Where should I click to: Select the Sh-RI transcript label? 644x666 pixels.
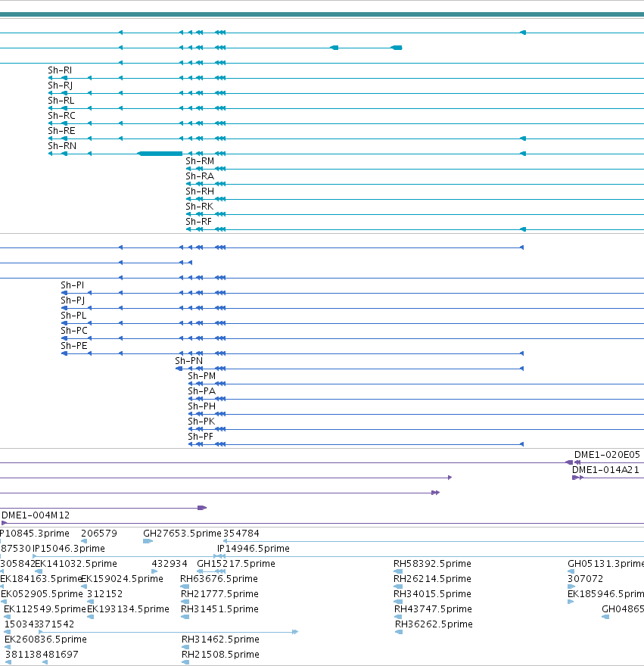point(60,70)
